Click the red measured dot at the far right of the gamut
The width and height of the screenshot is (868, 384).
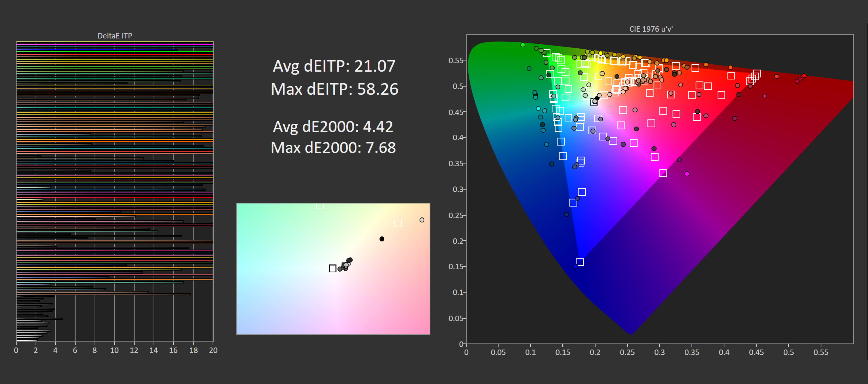tap(804, 76)
